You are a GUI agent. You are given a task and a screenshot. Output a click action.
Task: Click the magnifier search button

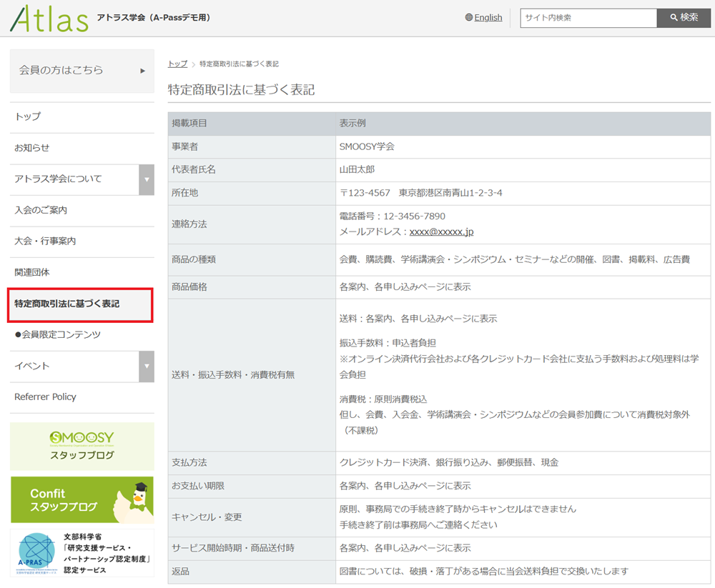(x=684, y=17)
